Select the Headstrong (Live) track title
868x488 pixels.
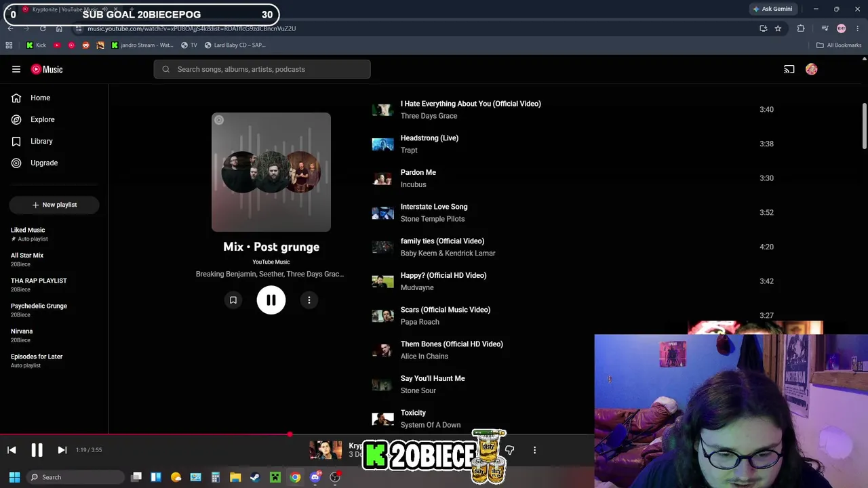(429, 138)
